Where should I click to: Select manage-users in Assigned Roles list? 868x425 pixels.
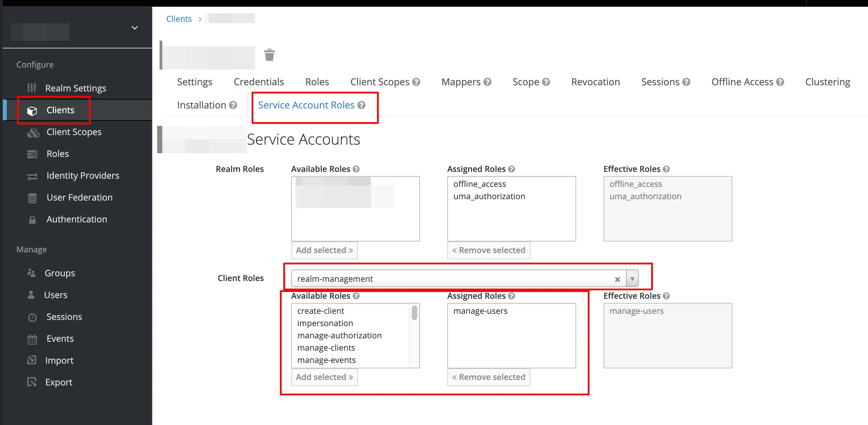(x=480, y=311)
